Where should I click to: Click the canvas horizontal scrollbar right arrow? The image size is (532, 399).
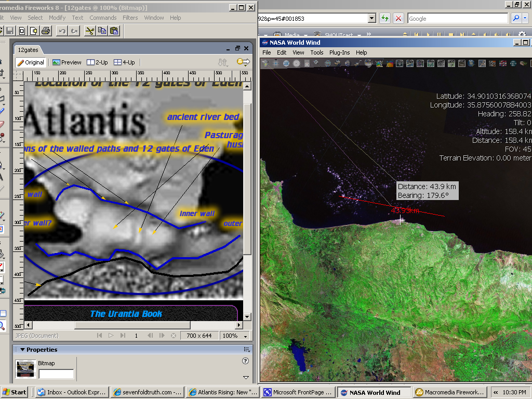[239, 325]
